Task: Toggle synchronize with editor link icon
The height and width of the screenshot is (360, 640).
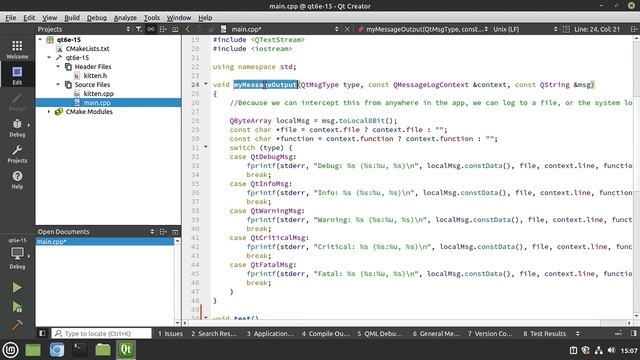Action: coord(151,29)
